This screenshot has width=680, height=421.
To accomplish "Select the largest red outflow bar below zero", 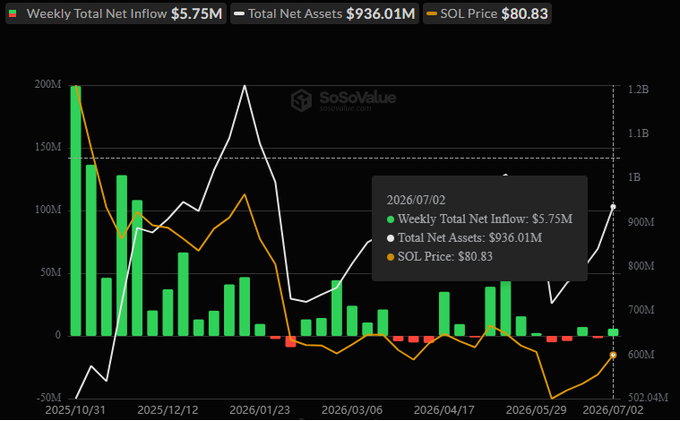I will (x=291, y=342).
